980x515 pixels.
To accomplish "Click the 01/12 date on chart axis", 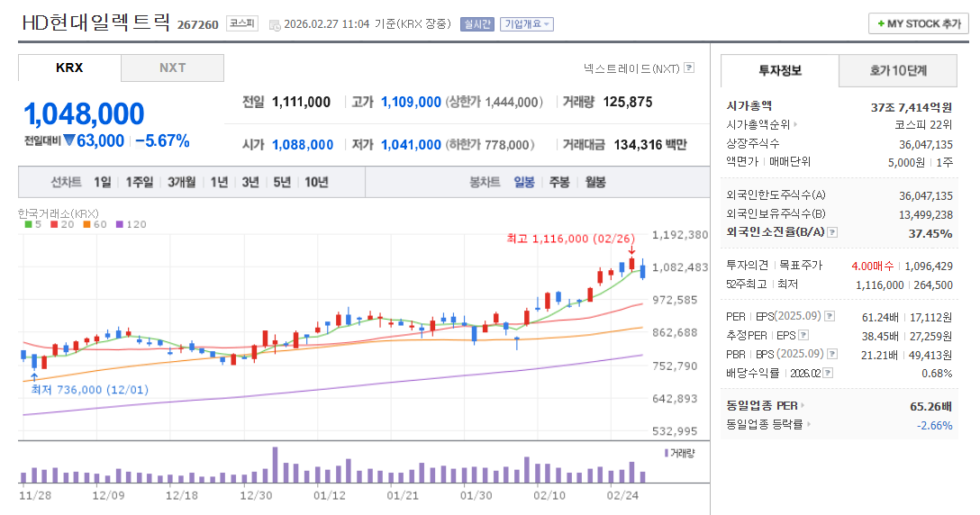I will [329, 495].
